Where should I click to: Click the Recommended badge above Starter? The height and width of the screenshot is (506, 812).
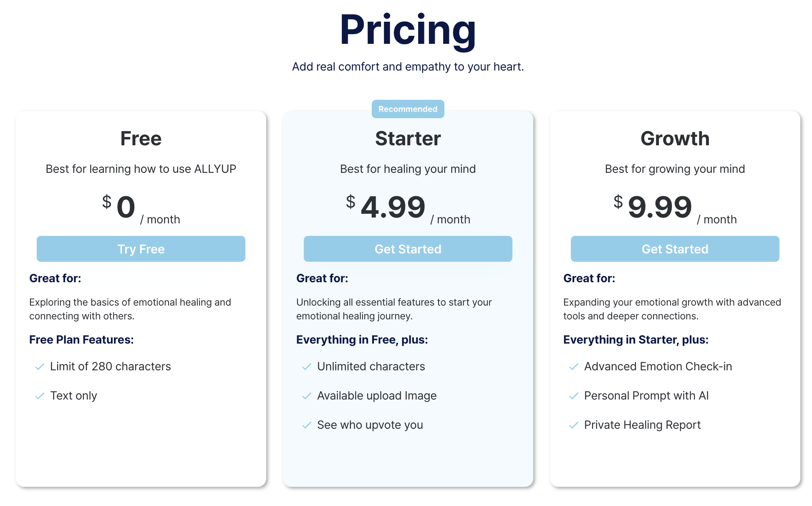408,109
